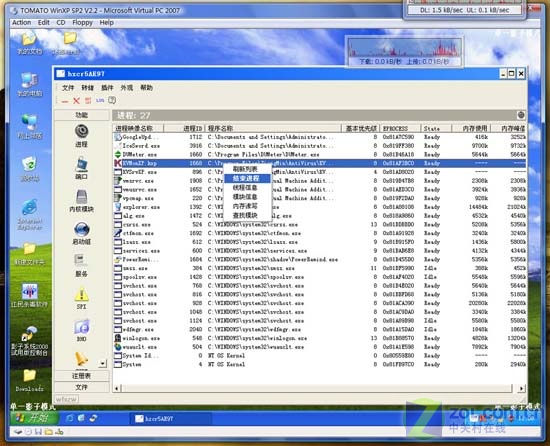Viewport: 550px width, 446px height.
Task: Click the sidebar scroll-down arrow
Action: (x=102, y=364)
